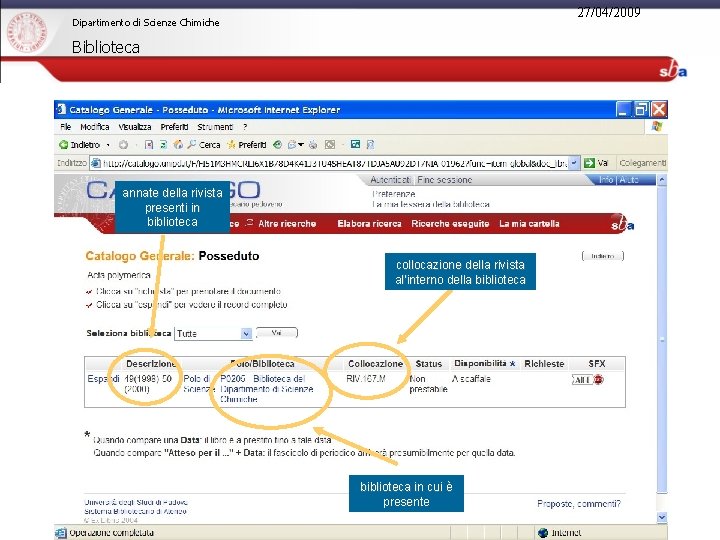The image size is (720, 540).
Task: Click the Vai button beside library dropdown
Action: [x=276, y=333]
